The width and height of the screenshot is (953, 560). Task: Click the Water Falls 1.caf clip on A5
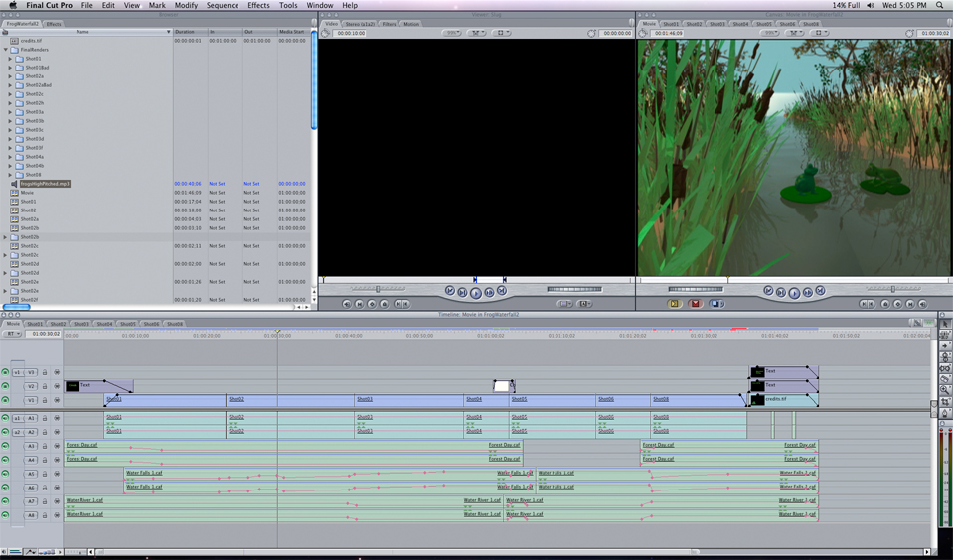click(x=144, y=474)
